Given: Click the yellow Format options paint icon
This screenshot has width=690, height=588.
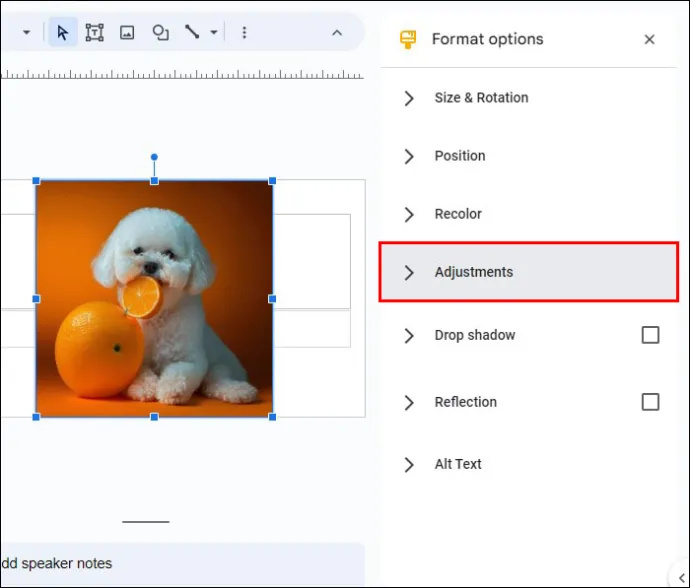Looking at the screenshot, I should (408, 39).
